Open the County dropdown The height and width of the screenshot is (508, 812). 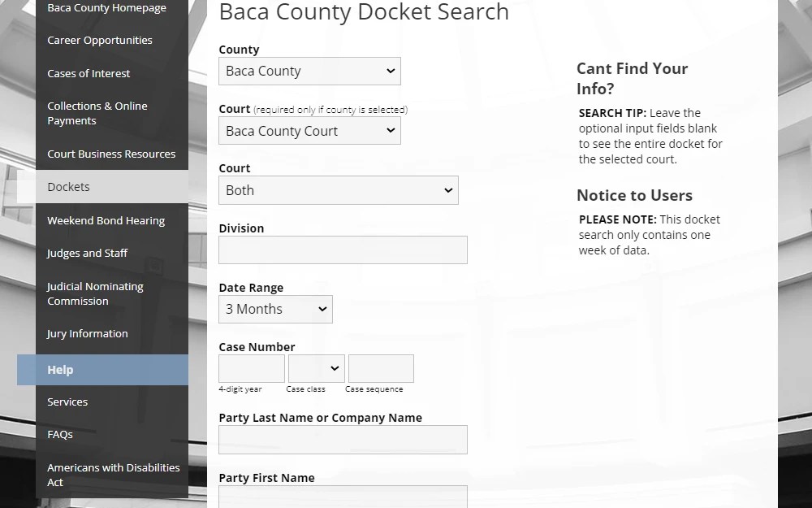pos(309,72)
